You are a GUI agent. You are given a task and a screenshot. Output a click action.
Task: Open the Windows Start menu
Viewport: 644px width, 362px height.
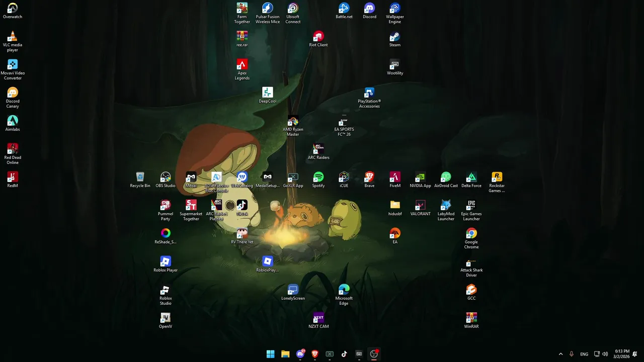[x=271, y=354]
